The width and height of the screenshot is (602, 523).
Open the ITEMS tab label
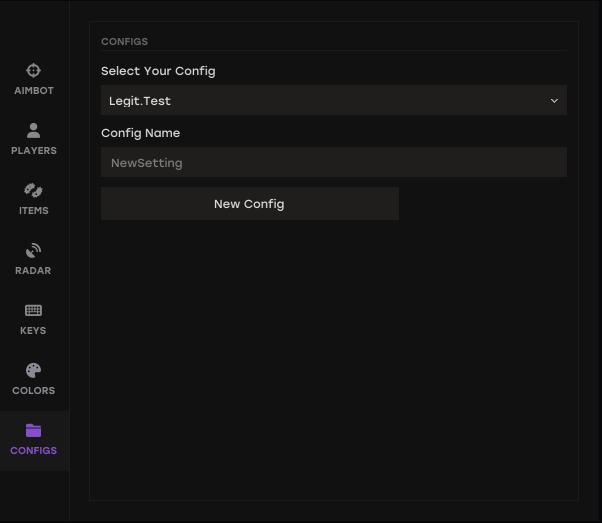click(34, 210)
